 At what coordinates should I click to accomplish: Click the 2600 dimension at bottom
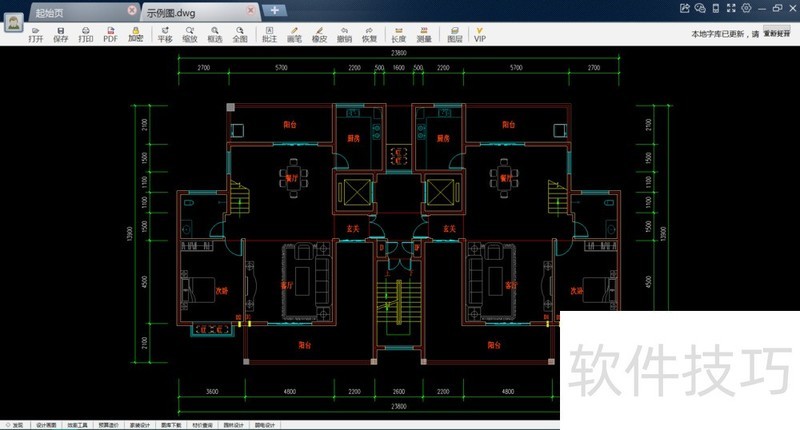pyautogui.click(x=398, y=392)
